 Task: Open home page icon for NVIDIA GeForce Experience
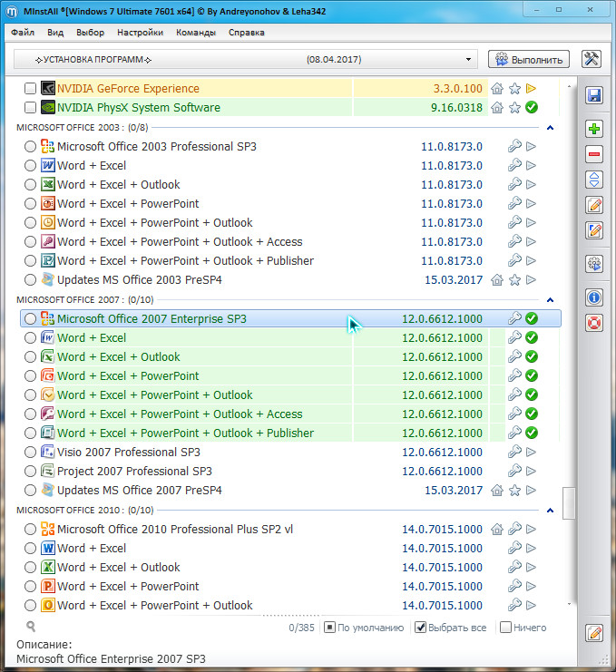pyautogui.click(x=497, y=89)
